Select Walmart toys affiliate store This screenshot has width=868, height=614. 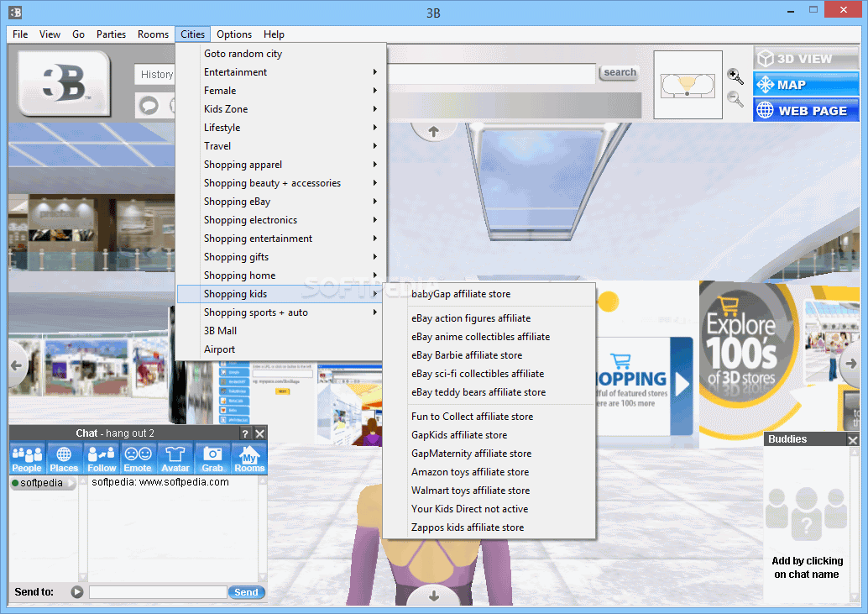pyautogui.click(x=489, y=491)
